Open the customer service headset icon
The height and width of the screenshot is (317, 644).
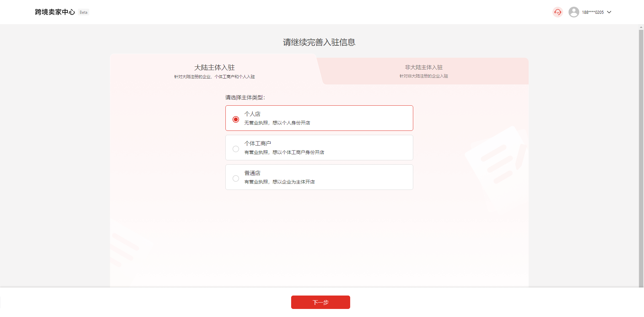557,12
